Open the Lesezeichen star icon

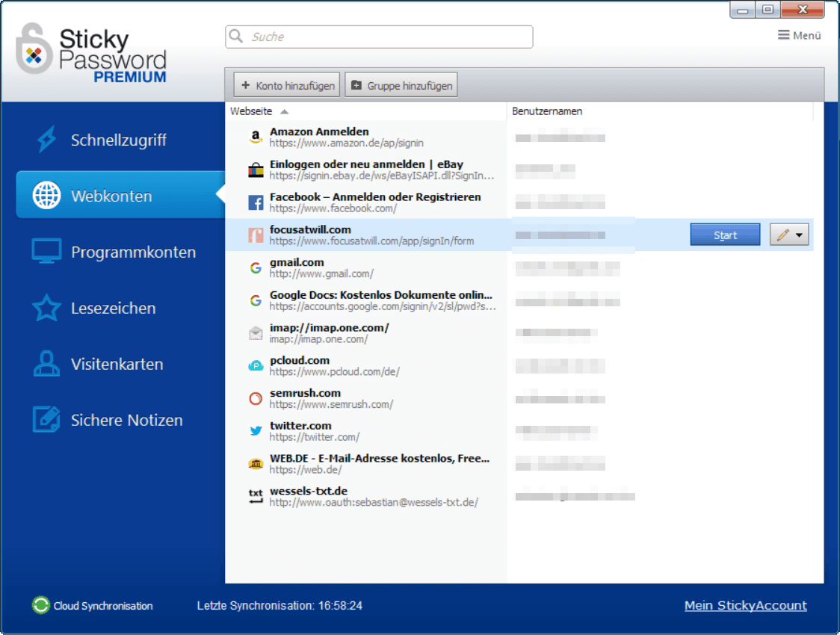(46, 307)
